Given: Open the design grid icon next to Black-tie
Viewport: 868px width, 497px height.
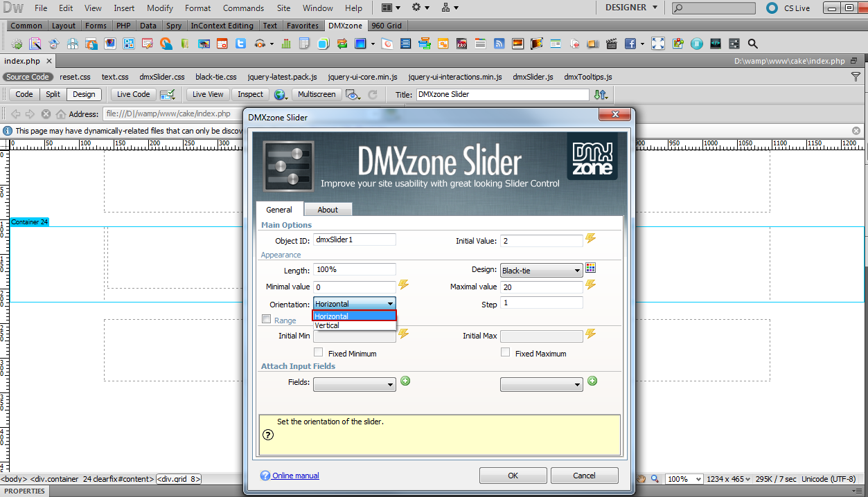Looking at the screenshot, I should (x=591, y=269).
